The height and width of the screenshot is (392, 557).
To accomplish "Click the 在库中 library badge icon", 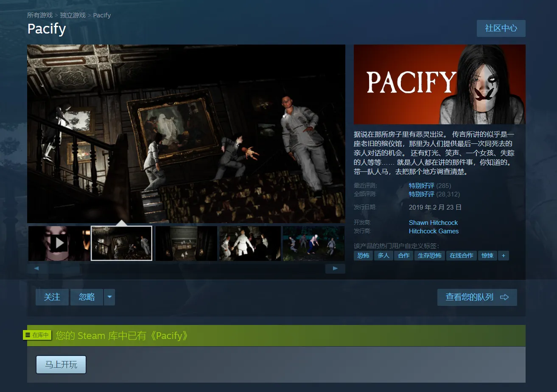I will (x=37, y=335).
